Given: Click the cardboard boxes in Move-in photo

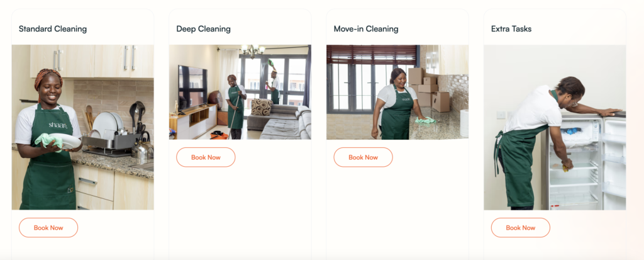Looking at the screenshot, I should (x=428, y=89).
